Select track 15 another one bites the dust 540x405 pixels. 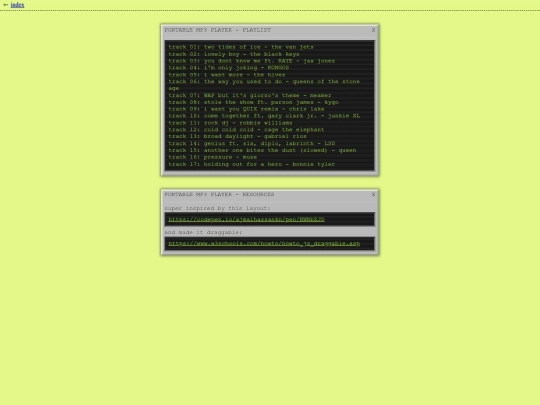[262, 150]
